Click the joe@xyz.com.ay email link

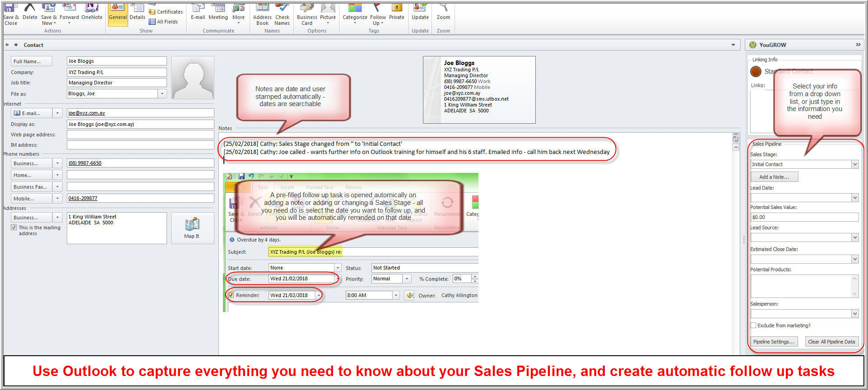[x=87, y=113]
